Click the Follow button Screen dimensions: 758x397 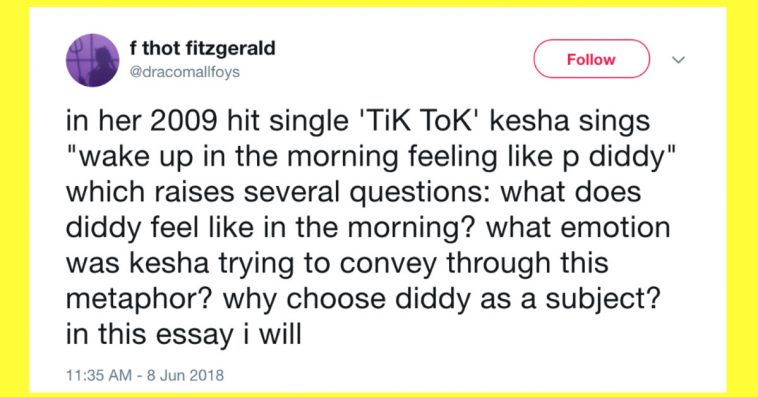point(591,59)
